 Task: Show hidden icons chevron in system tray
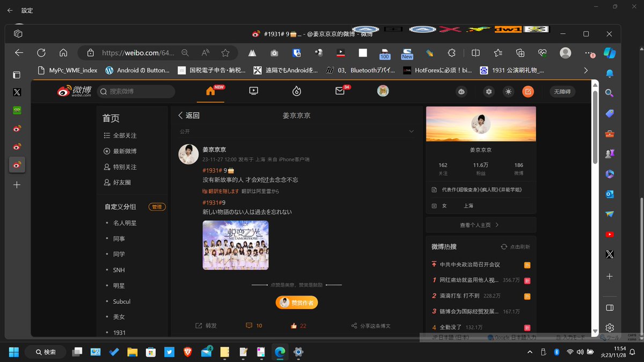(530, 352)
